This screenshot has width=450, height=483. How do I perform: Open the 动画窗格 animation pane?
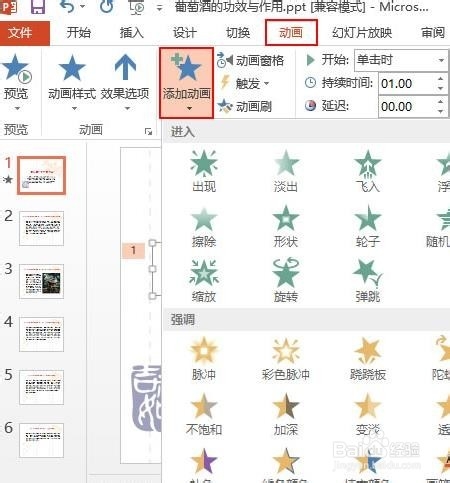[251, 61]
